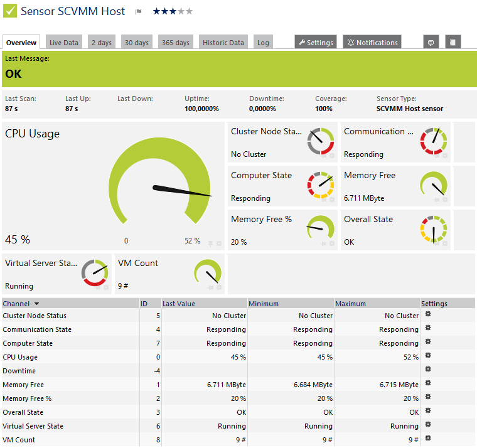Open settings gear for Cluster Node Status row
This screenshot has height=448, width=477.
pyautogui.click(x=428, y=314)
